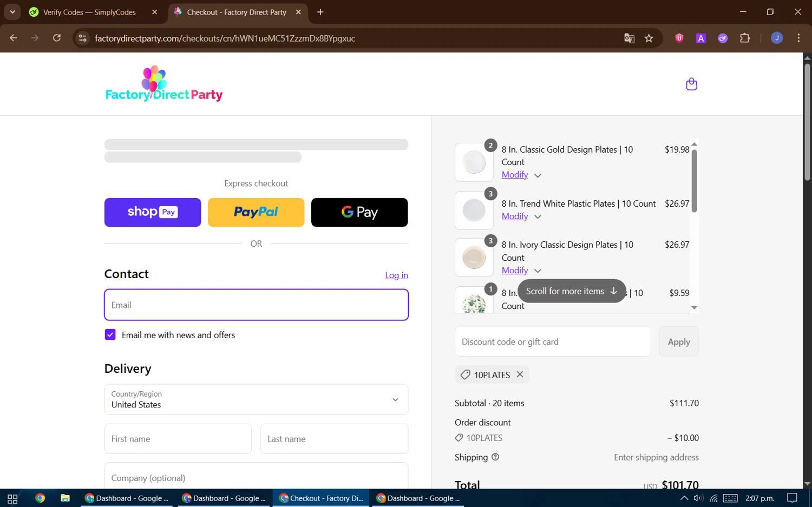Open the Extensions puzzle icon

click(x=745, y=38)
